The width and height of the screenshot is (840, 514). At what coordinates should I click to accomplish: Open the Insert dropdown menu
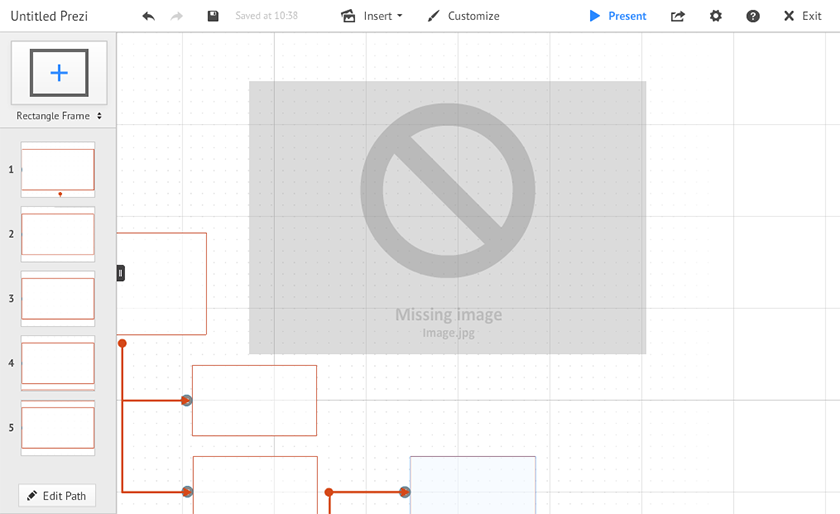[372, 16]
